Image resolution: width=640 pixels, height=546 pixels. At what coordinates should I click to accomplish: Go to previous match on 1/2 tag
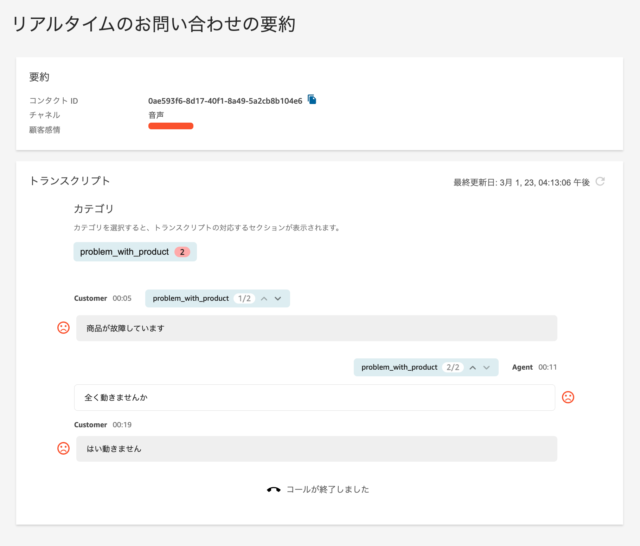click(x=264, y=299)
